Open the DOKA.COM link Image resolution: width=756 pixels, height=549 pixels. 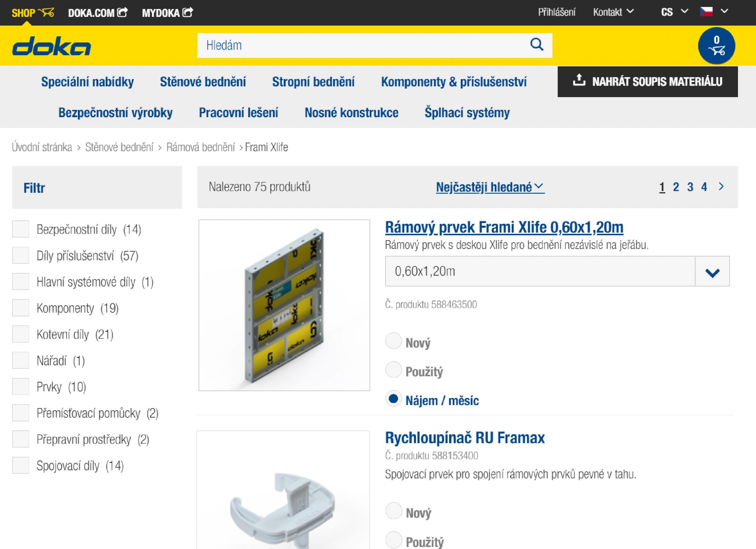pos(98,13)
